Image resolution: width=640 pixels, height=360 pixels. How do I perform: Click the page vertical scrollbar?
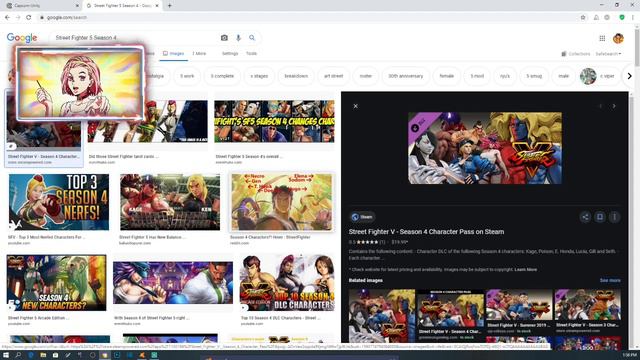pos(637,49)
